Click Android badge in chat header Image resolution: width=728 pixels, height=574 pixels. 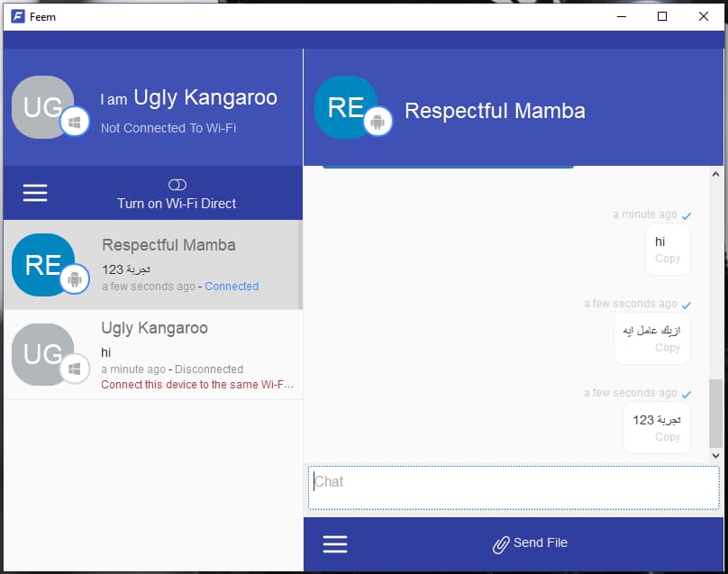pyautogui.click(x=378, y=122)
